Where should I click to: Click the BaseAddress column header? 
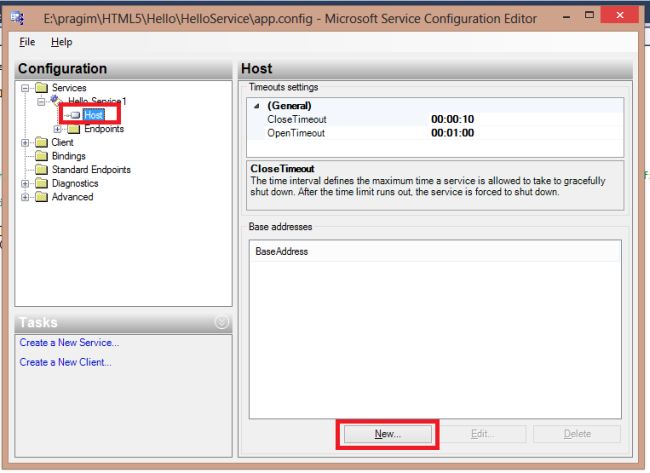point(435,251)
